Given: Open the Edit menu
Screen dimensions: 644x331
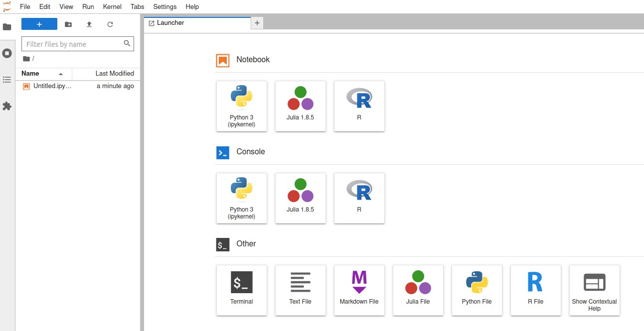Looking at the screenshot, I should pyautogui.click(x=45, y=6).
